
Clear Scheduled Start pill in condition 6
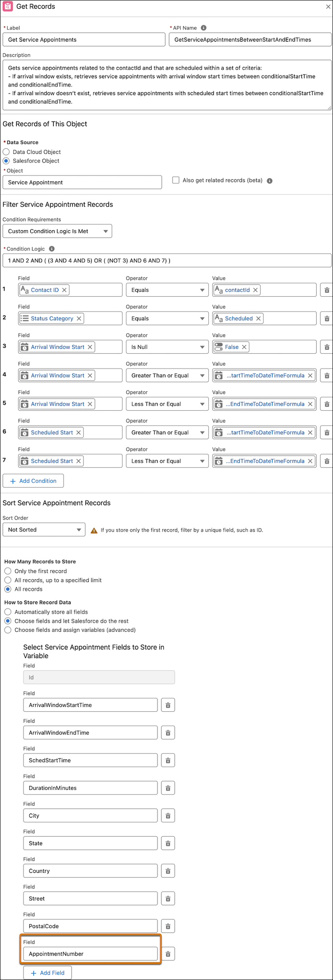click(x=79, y=432)
